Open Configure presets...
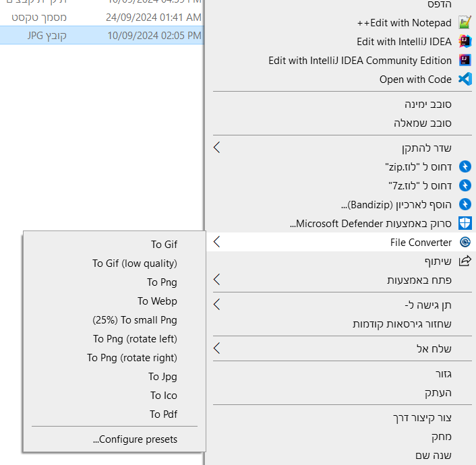Viewport: 476px width, 465px height. [135, 439]
